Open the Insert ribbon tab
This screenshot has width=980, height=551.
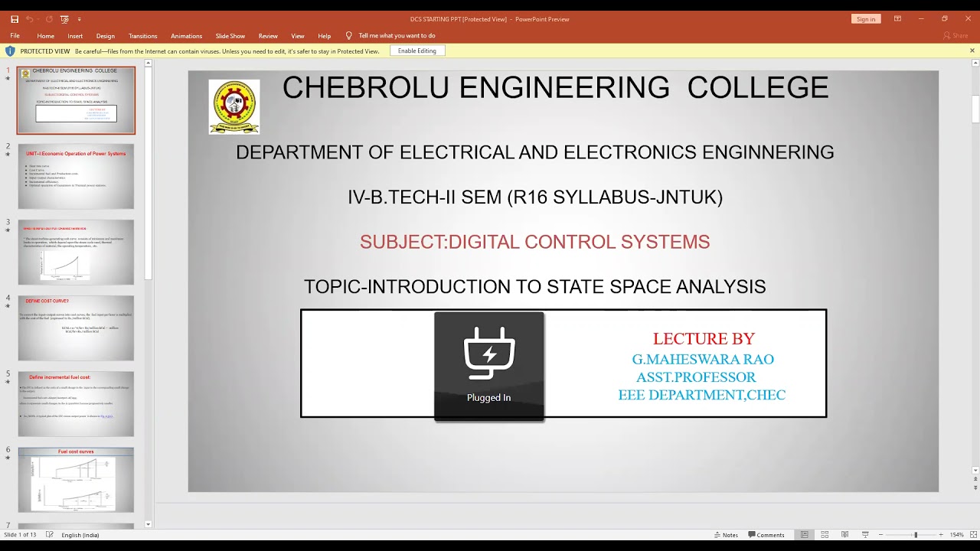pyautogui.click(x=75, y=36)
